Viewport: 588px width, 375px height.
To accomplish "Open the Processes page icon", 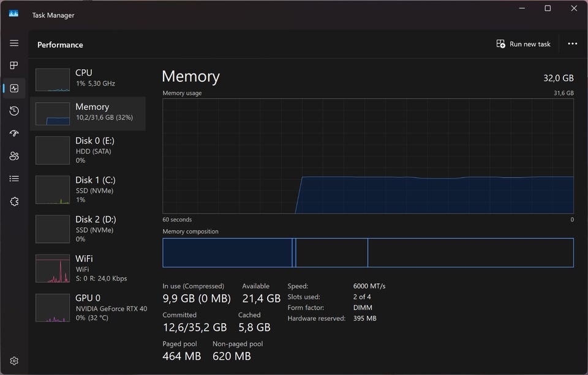I will 14,65.
